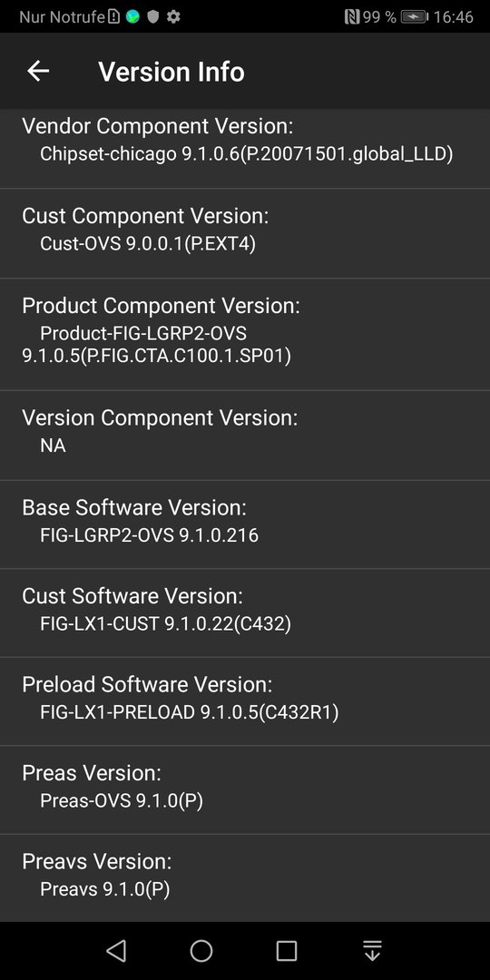This screenshot has width=490, height=980.
Task: Select the Base Software Version entry
Action: click(x=245, y=524)
